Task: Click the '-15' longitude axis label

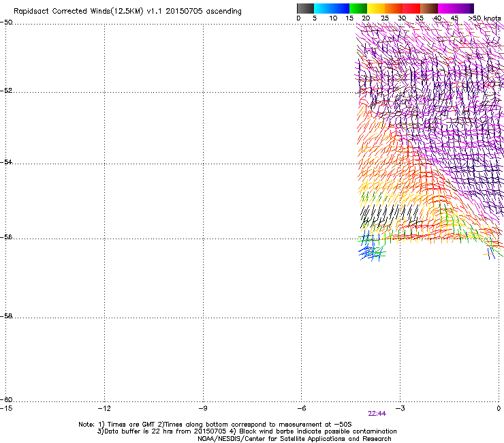Action: click(6, 408)
